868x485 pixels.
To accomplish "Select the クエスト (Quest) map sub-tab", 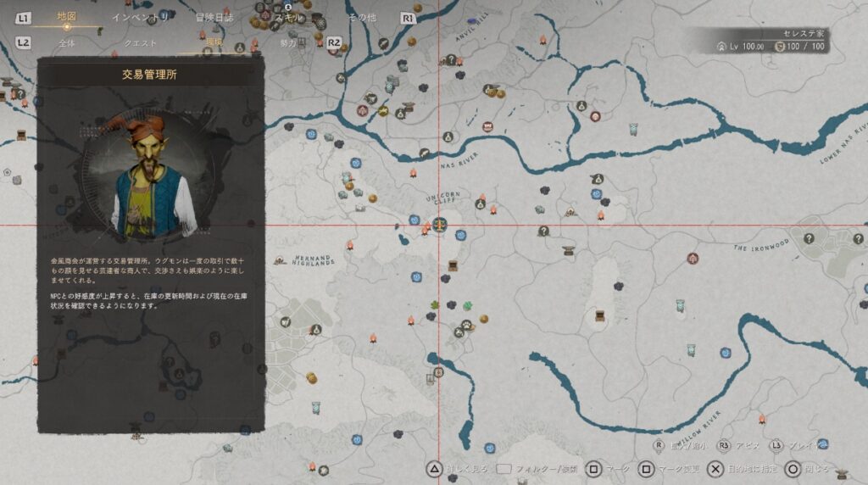I will click(140, 42).
